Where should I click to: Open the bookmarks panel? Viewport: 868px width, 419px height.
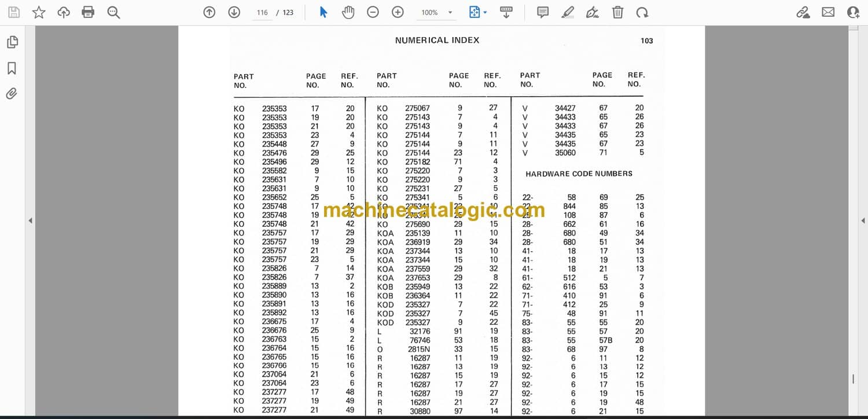pos(12,68)
